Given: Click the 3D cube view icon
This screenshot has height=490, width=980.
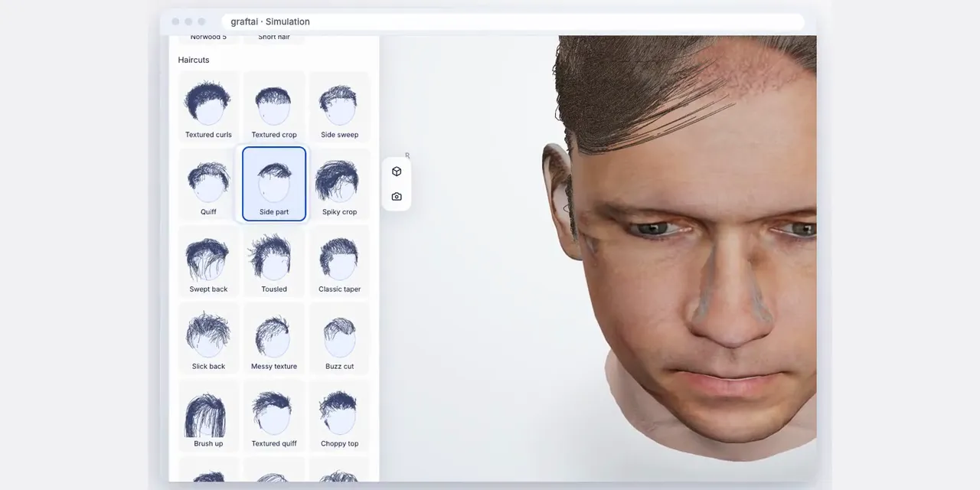Looking at the screenshot, I should click(x=397, y=171).
